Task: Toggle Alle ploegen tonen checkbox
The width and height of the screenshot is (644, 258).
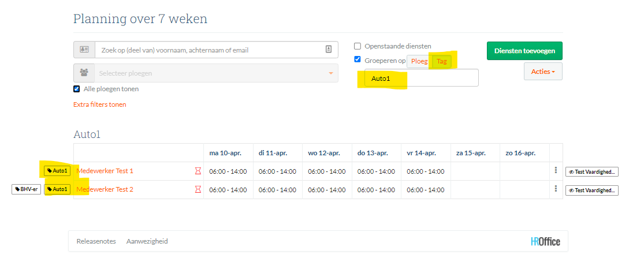Action: pyautogui.click(x=77, y=89)
